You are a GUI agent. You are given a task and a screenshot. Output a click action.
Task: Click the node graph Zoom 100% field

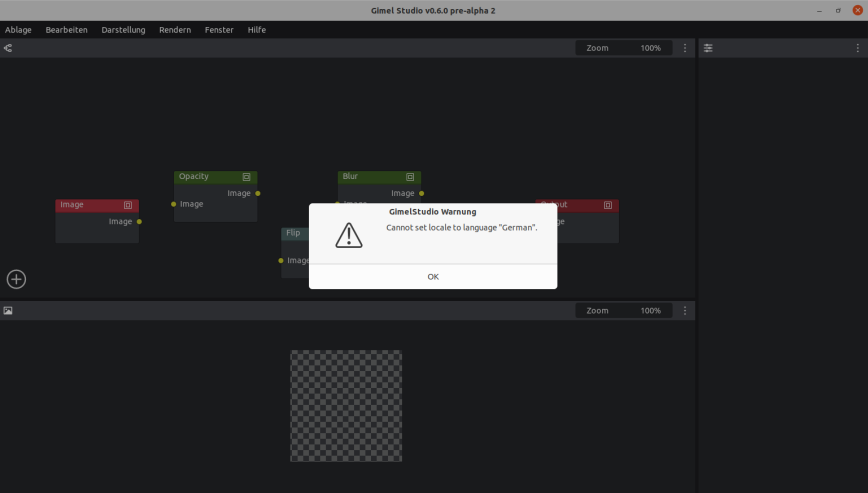click(x=624, y=48)
